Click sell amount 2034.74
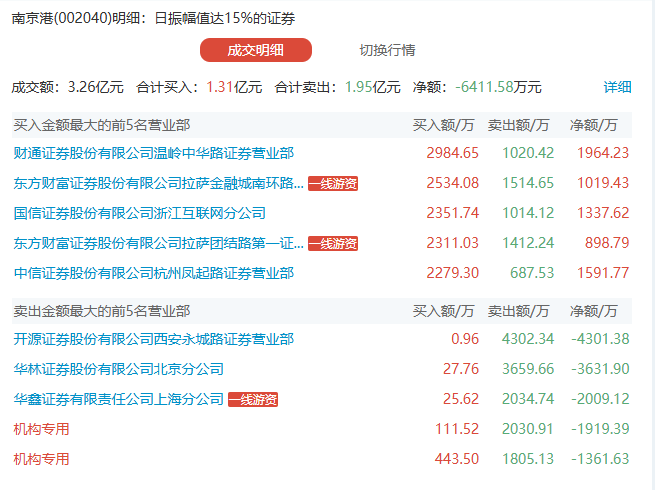655x490 pixels. pyautogui.click(x=528, y=399)
